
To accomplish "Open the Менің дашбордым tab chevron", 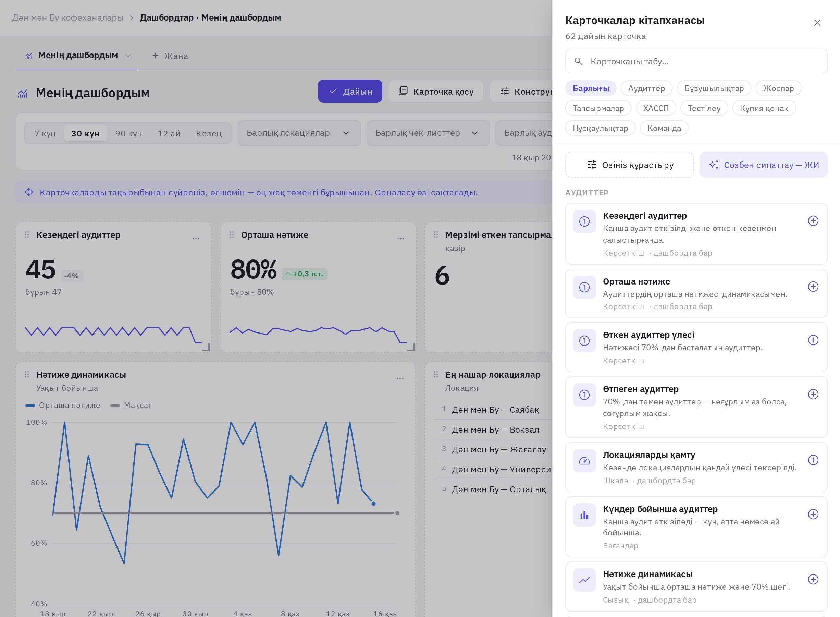I will (128, 56).
